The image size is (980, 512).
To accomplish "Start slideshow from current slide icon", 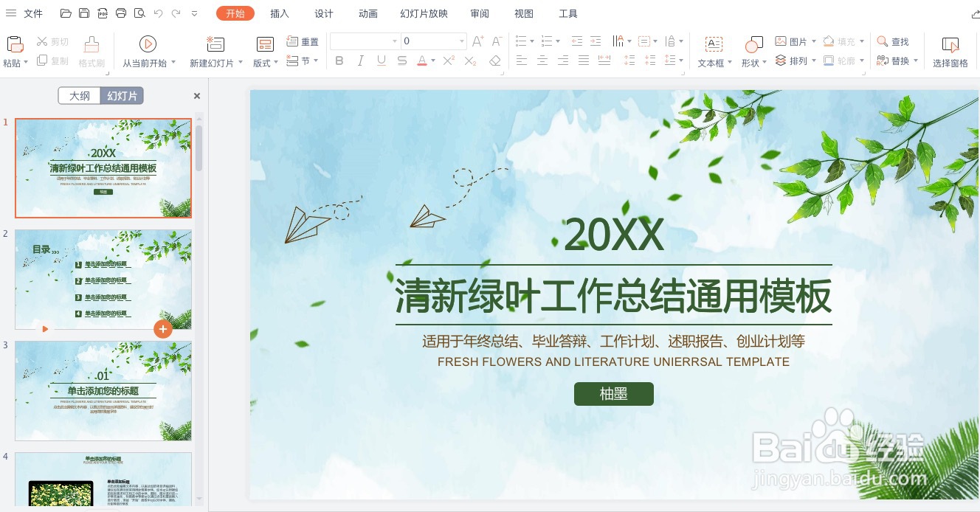I will pyautogui.click(x=148, y=44).
